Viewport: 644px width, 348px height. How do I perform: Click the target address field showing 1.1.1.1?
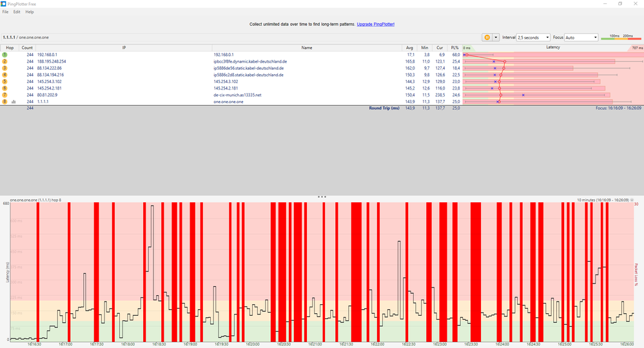coord(240,37)
